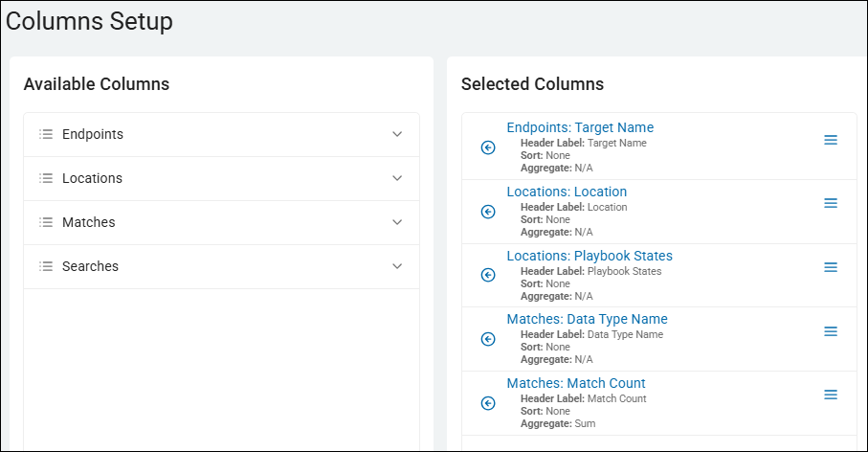Click 'Header Label: Match Count' text
The width and height of the screenshot is (868, 452).
(x=584, y=398)
